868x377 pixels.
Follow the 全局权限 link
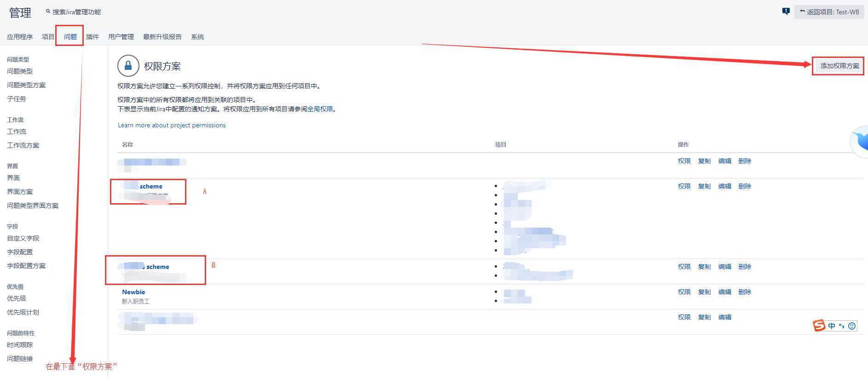pyautogui.click(x=320, y=109)
